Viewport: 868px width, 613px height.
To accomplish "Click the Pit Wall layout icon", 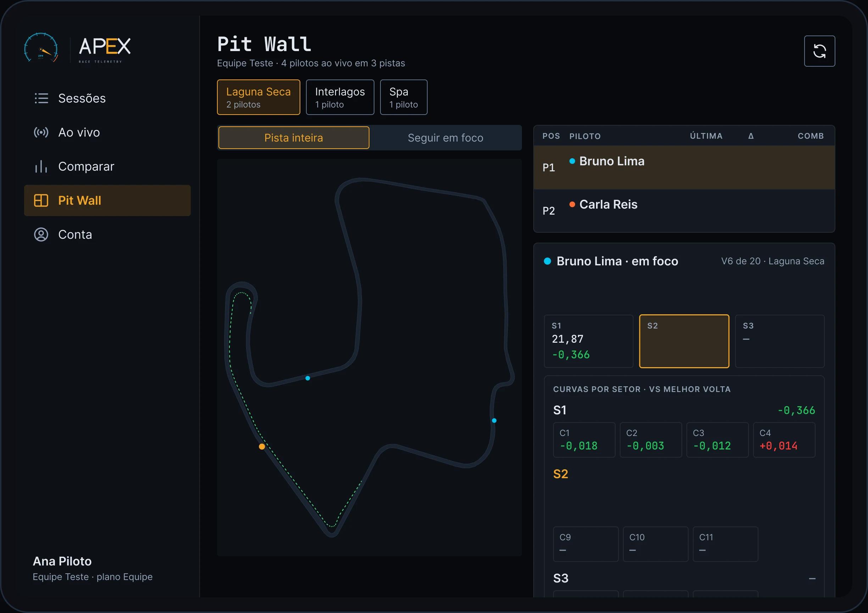I will click(41, 200).
